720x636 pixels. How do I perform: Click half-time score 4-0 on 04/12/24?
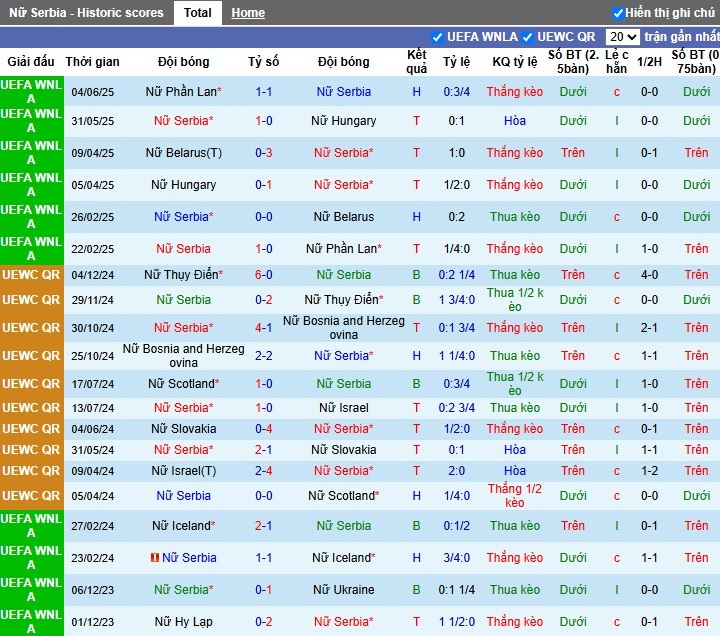[649, 275]
